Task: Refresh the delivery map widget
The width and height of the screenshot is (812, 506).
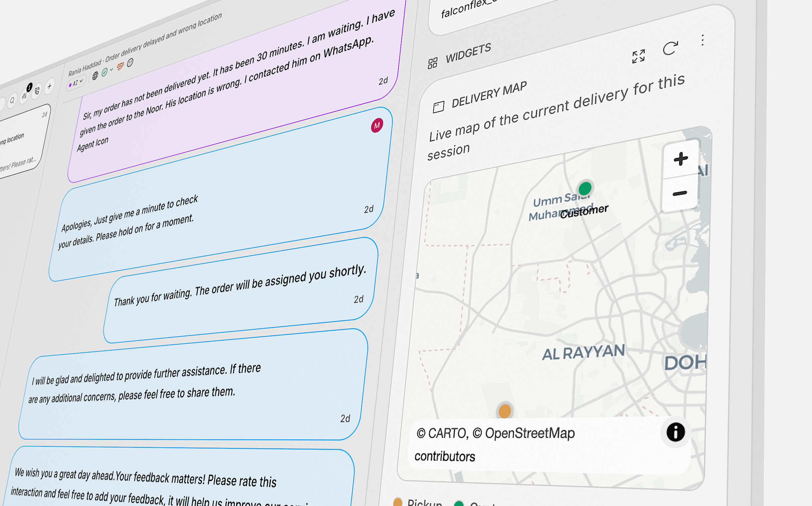Action: [671, 49]
